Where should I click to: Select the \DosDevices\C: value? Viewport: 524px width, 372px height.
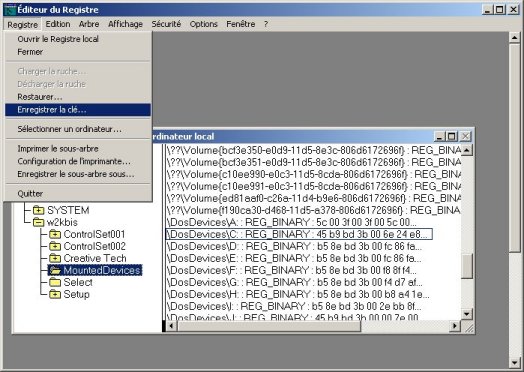pos(299,234)
